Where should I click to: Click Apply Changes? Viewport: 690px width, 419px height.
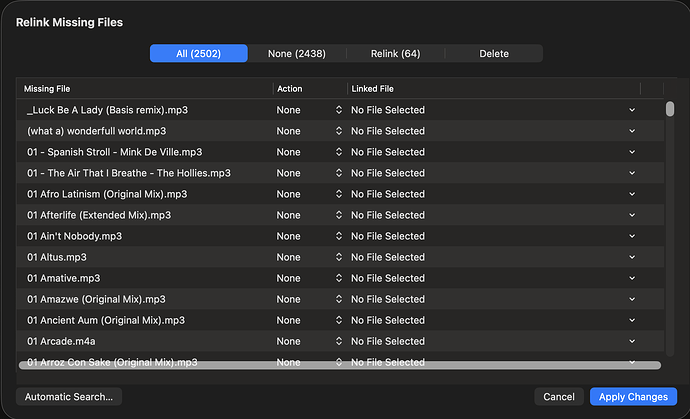633,397
